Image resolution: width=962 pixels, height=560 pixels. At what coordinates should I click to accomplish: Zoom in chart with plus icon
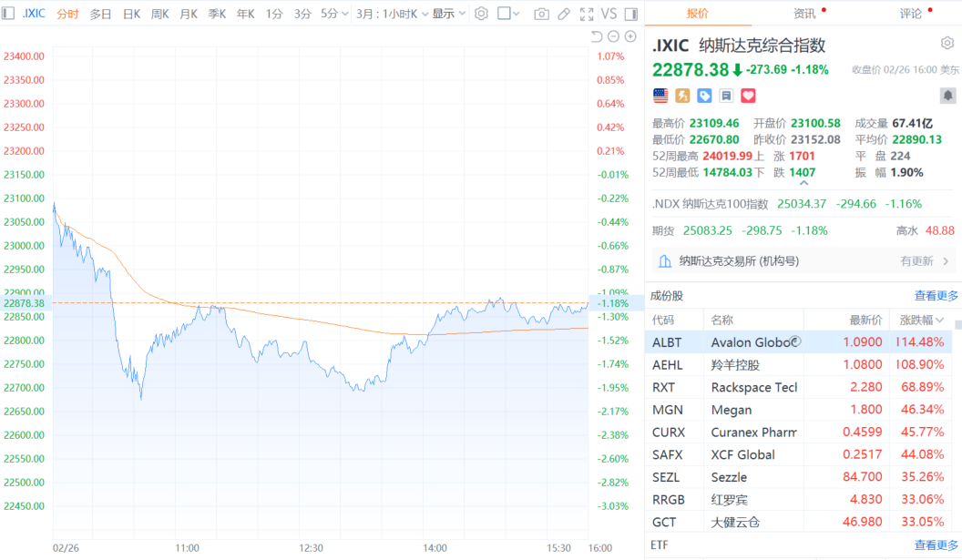629,36
